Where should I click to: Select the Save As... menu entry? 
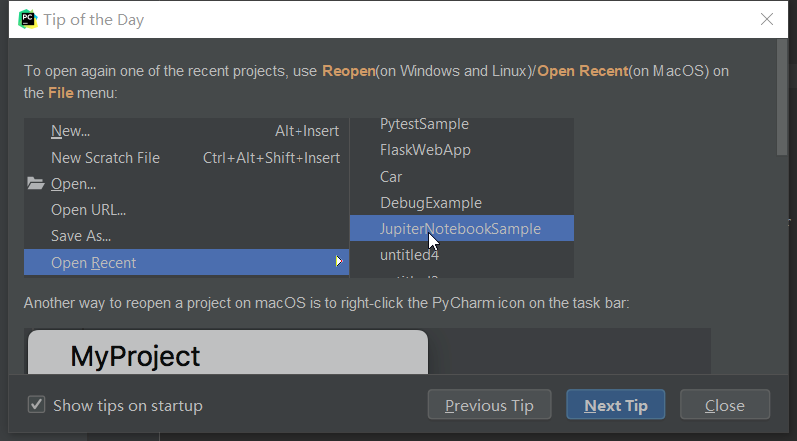(81, 236)
